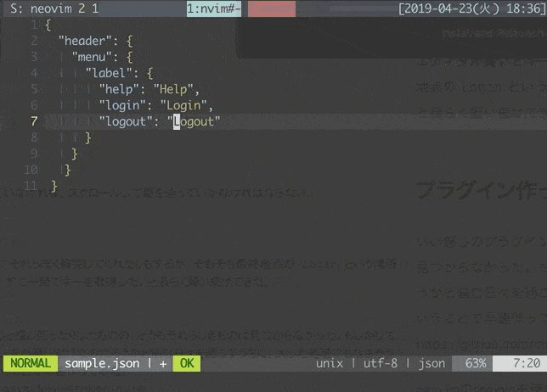Click the tmux session label 'S: neovim 2 1'

click(54, 8)
